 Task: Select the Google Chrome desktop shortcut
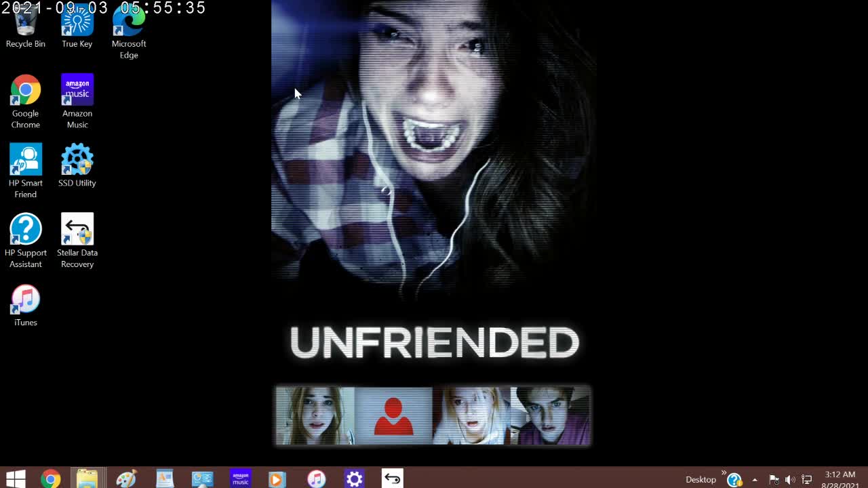tap(26, 102)
